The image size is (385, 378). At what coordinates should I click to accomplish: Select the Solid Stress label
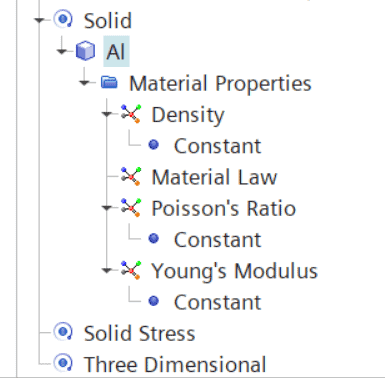click(x=139, y=333)
